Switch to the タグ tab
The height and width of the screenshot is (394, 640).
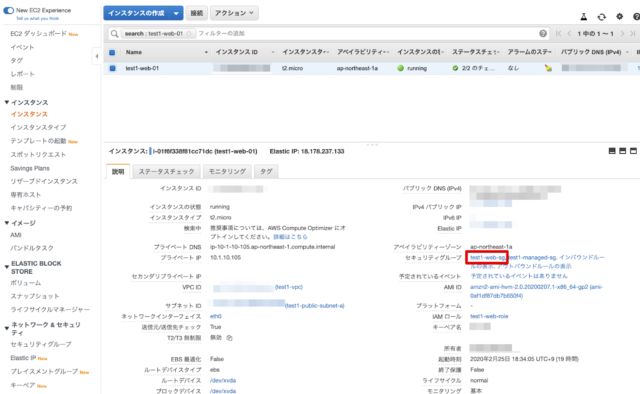tap(266, 171)
